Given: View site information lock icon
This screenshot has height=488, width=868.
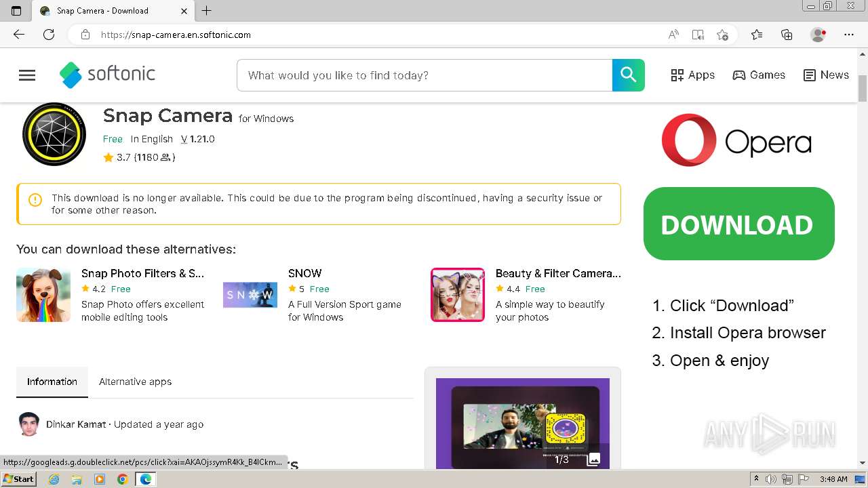Looking at the screenshot, I should point(85,35).
